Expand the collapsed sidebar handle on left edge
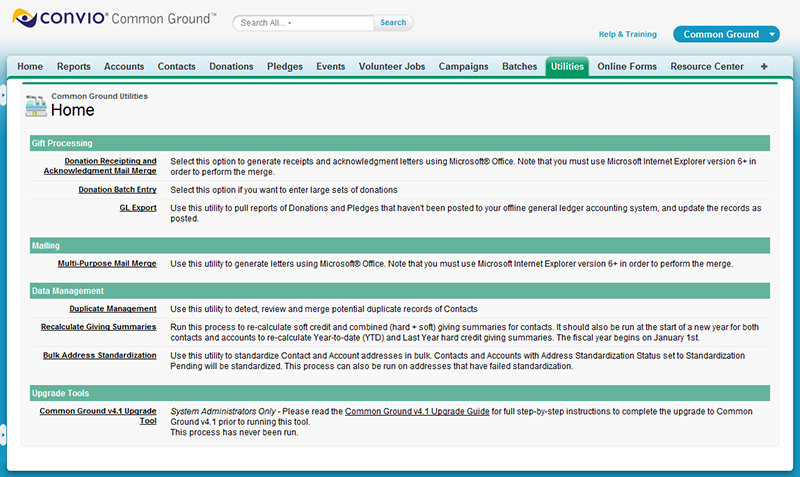This screenshot has height=477, width=800. (3, 95)
